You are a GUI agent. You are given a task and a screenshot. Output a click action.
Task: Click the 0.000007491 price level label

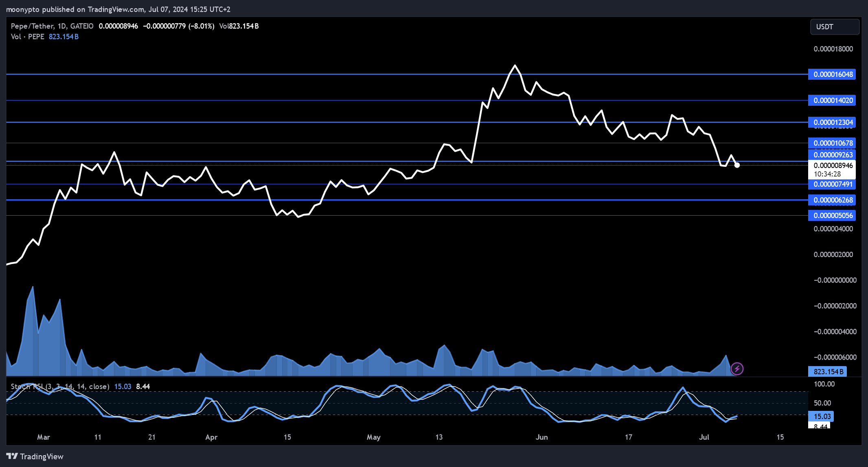[832, 184]
